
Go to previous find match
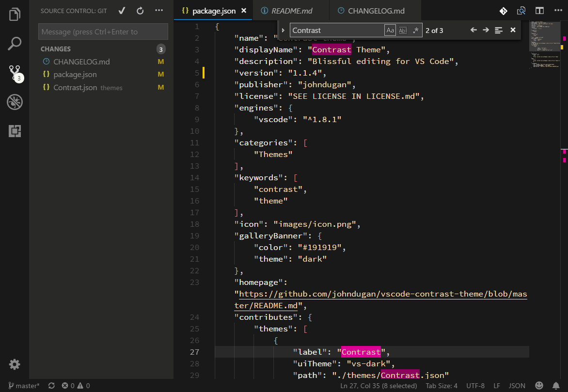[x=473, y=30]
